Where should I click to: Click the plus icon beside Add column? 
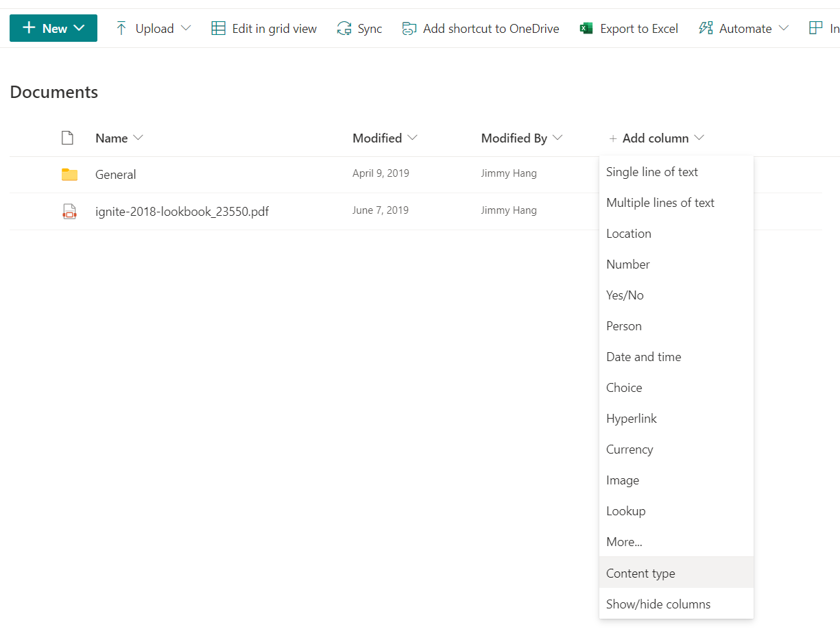613,138
